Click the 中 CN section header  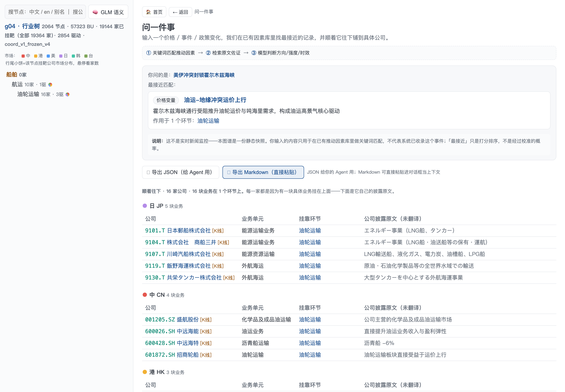tap(157, 295)
